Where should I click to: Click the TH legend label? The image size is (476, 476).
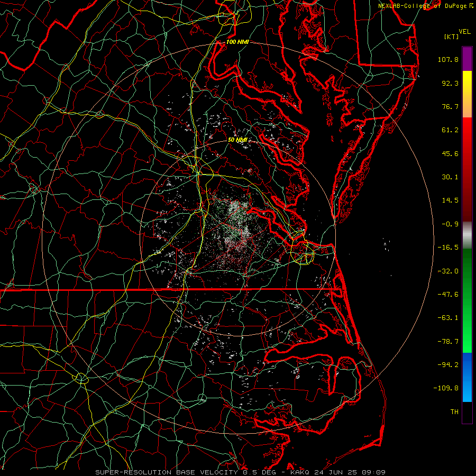[x=454, y=412]
